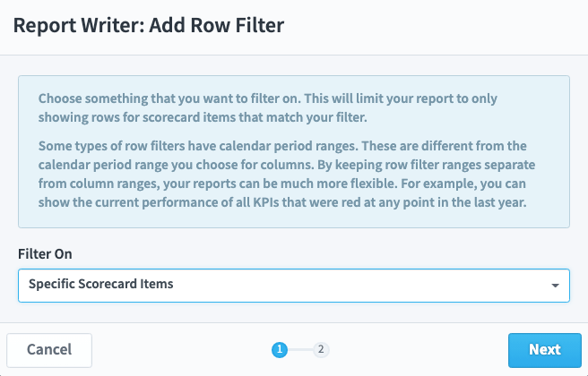Click the paragraph starting Choose something
Screen dimensions: 588x376
[x=268, y=107]
